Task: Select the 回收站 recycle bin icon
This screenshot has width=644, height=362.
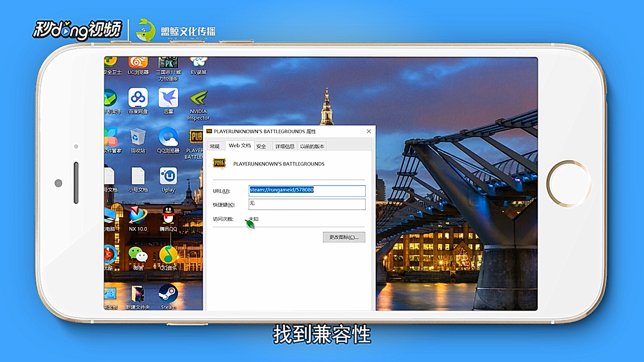Action: (138, 140)
